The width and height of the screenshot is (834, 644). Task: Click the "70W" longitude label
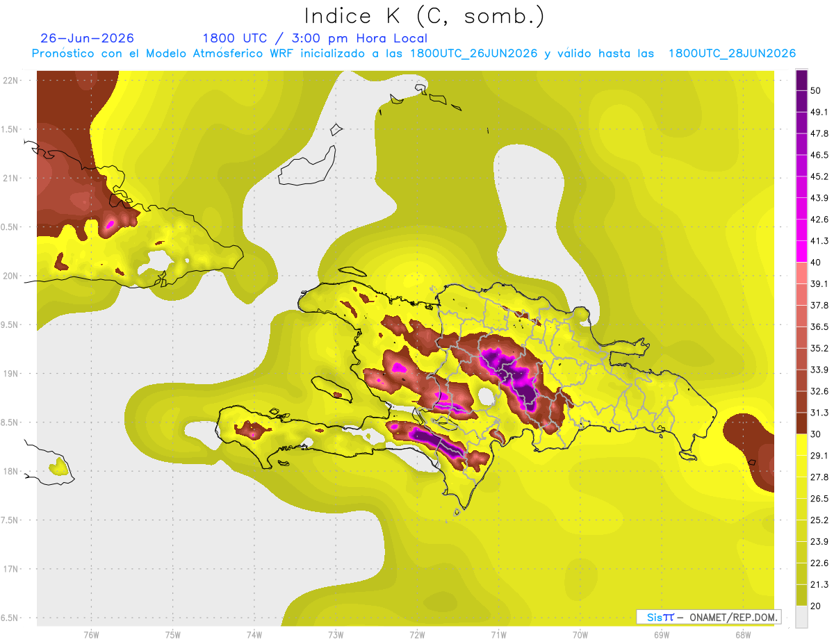[x=580, y=634]
